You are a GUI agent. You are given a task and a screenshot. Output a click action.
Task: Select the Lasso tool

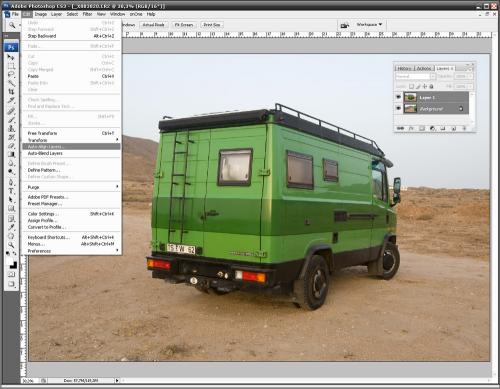point(11,74)
